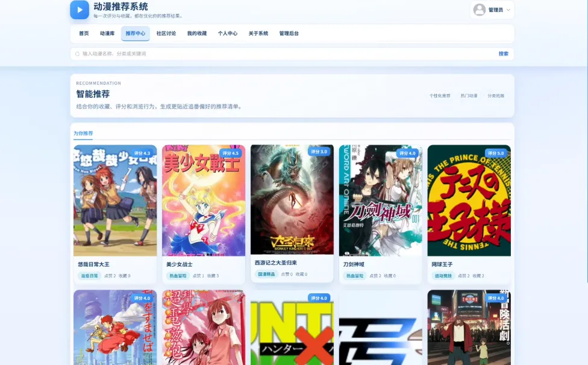Click 收藏 0 under 西游记之大圣归来
This screenshot has height=365, width=588.
tap(301, 274)
